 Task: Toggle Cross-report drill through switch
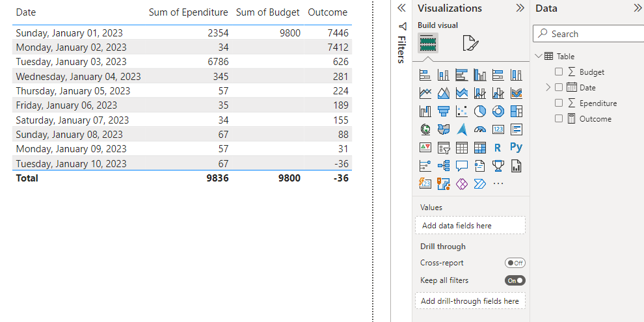[515, 263]
